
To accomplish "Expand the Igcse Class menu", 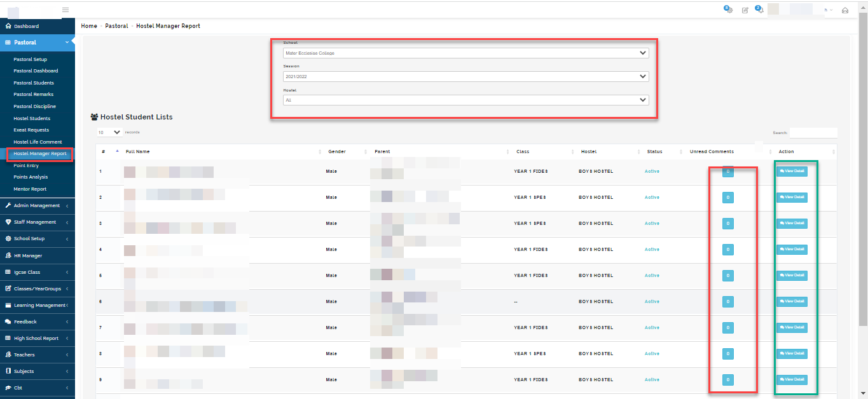I will pos(67,272).
